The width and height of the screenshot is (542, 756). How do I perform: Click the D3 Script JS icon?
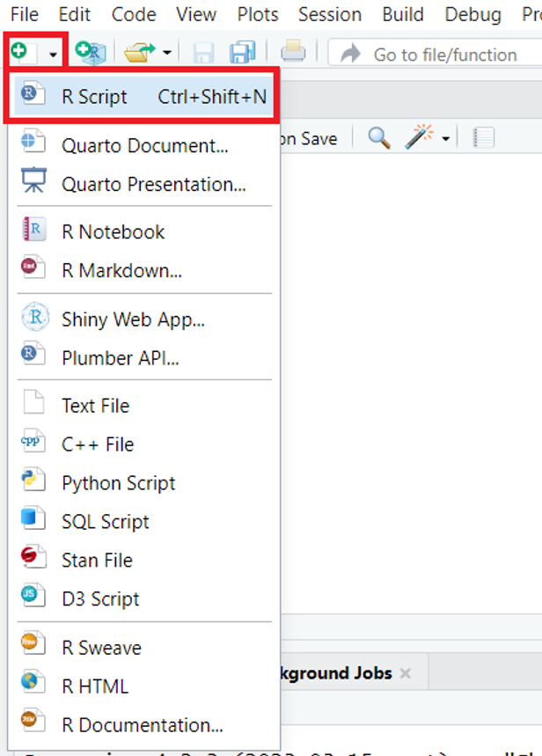tap(33, 595)
